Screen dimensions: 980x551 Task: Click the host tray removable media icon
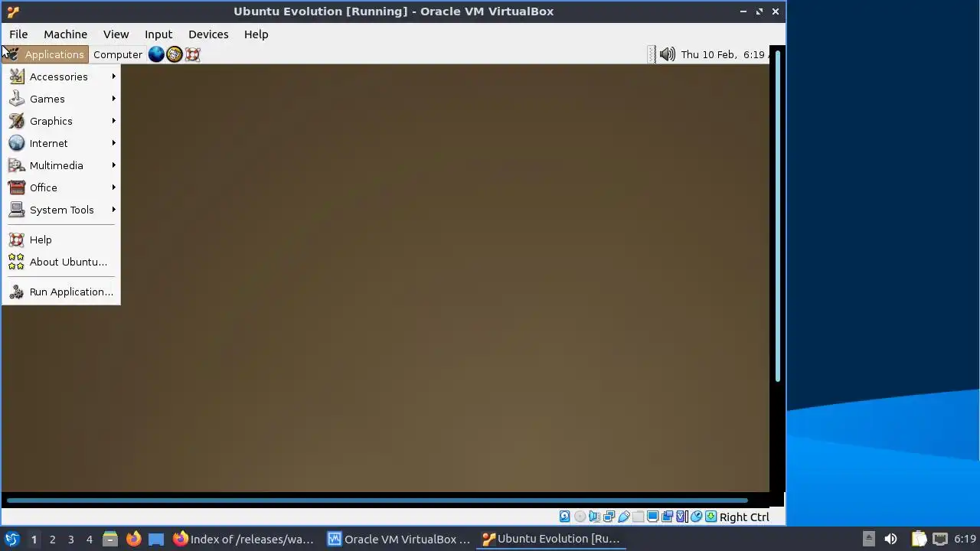pos(868,539)
